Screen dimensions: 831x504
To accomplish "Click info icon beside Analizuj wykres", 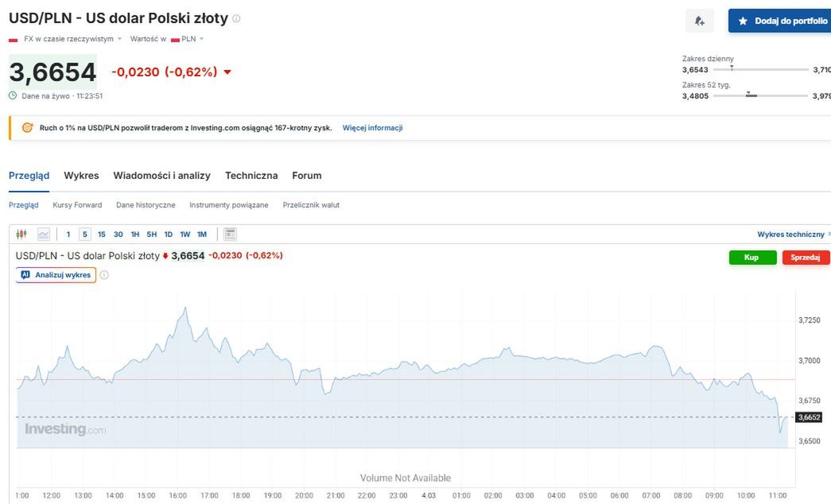I will 104,275.
